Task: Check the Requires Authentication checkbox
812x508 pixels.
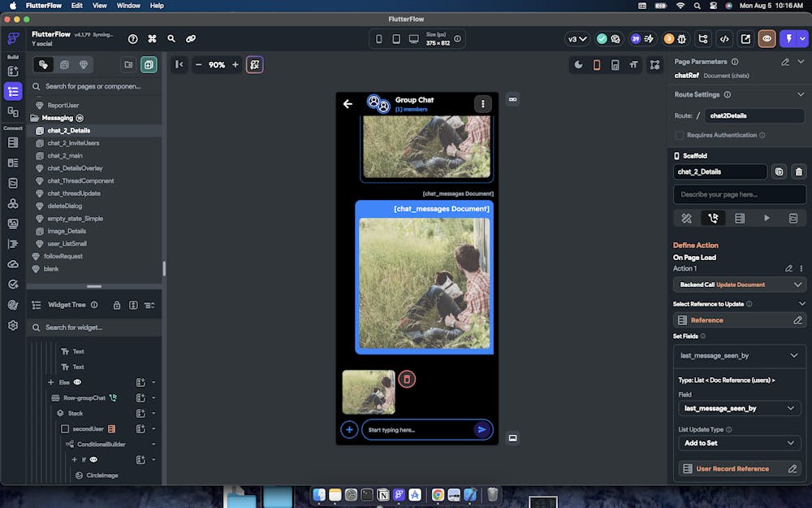Action: [x=679, y=135]
